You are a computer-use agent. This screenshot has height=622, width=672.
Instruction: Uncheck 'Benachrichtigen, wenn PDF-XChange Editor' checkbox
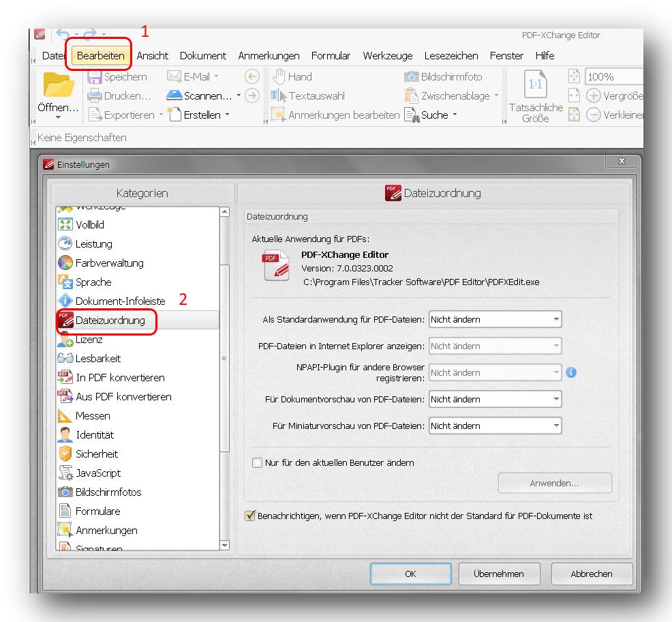250,516
